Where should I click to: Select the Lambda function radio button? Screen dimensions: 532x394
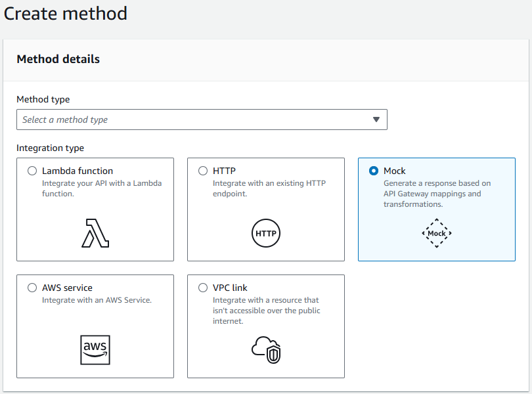(x=32, y=171)
